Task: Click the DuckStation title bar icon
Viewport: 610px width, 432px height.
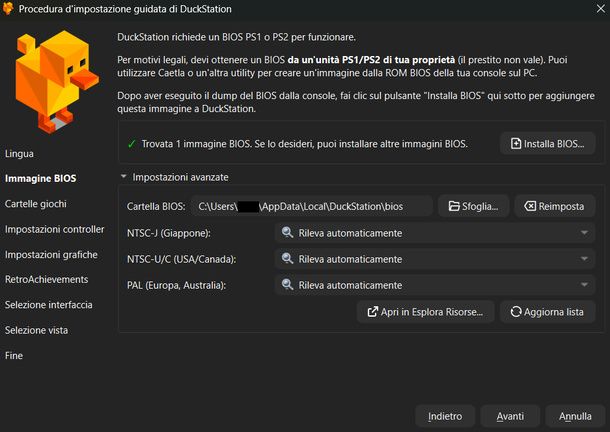Action: pyautogui.click(x=8, y=9)
